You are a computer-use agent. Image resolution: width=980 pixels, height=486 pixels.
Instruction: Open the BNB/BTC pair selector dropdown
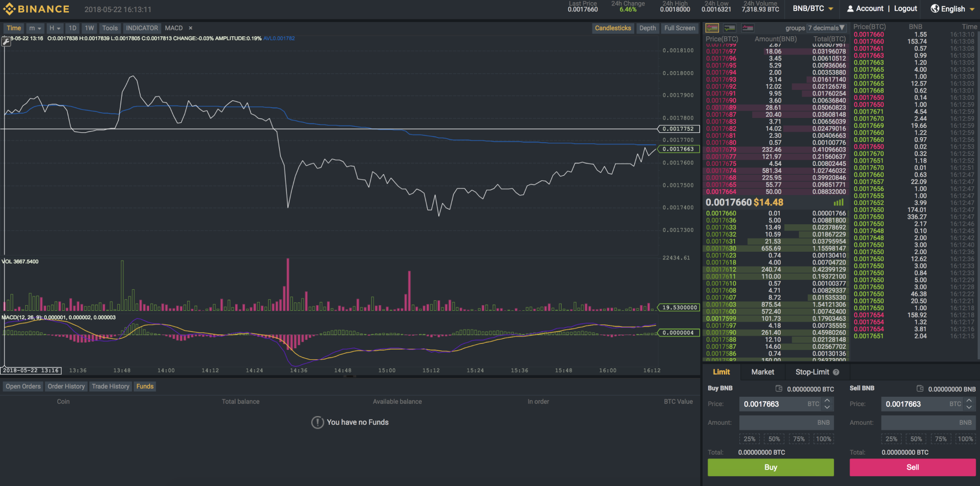(x=813, y=9)
